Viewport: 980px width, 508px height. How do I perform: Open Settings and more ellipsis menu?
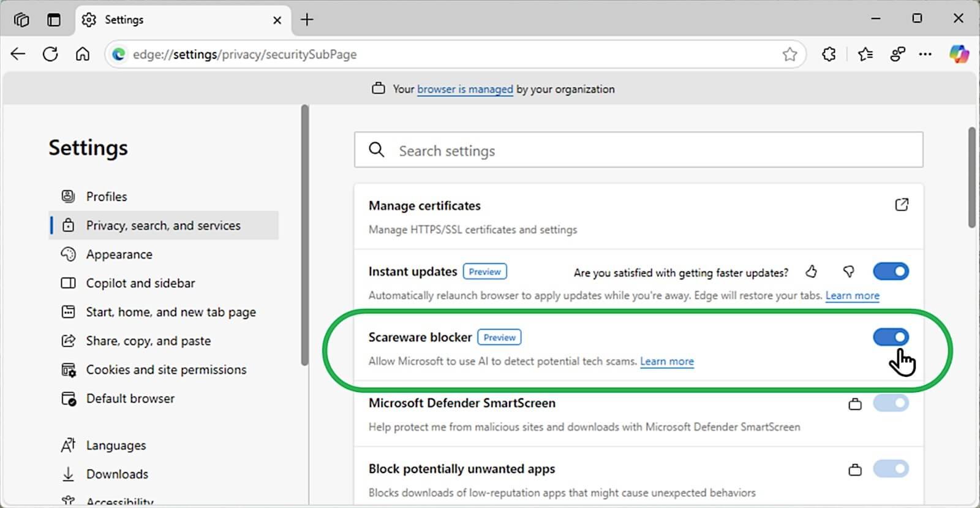pos(925,55)
